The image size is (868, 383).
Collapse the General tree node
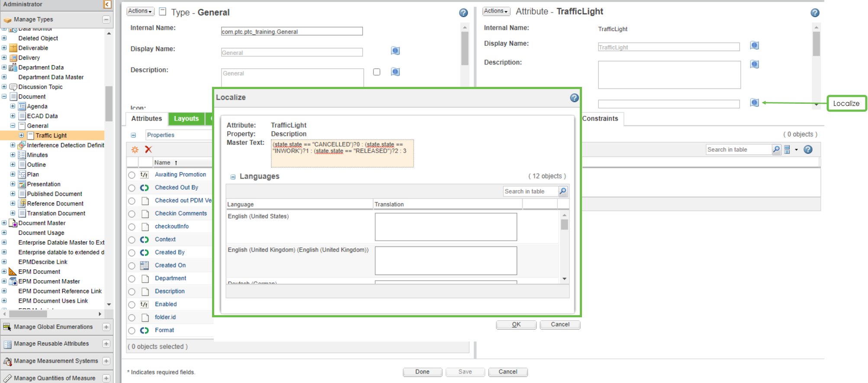pyautogui.click(x=13, y=126)
